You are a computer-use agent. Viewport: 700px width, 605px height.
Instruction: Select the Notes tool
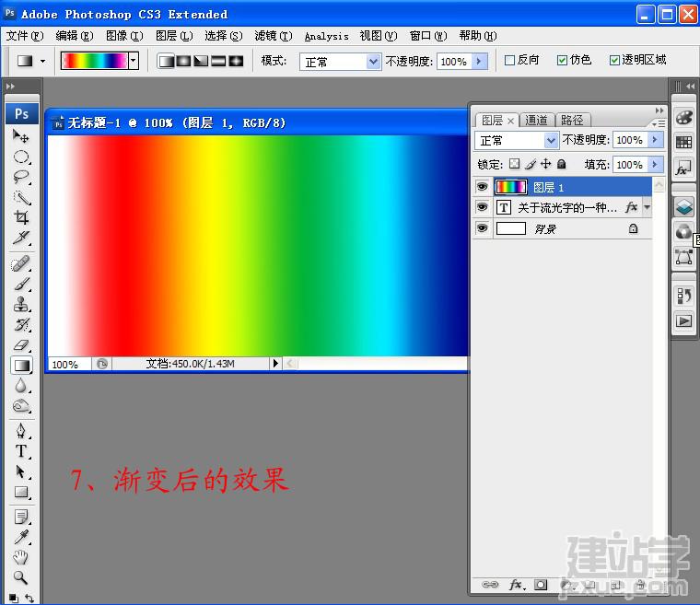click(21, 517)
